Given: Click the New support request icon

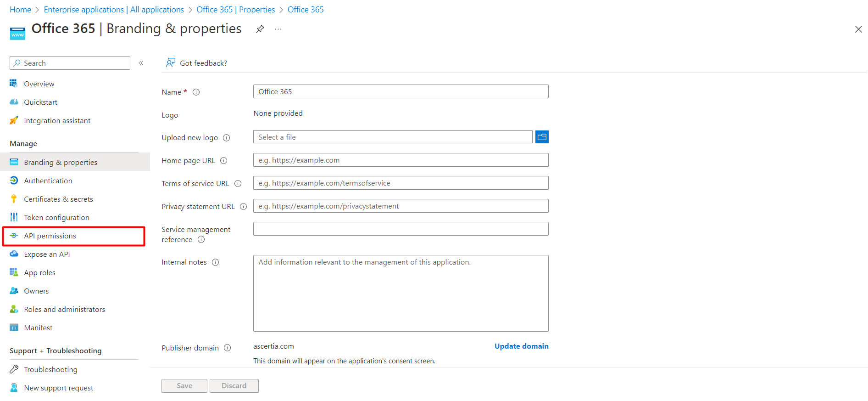Looking at the screenshot, I should [14, 388].
